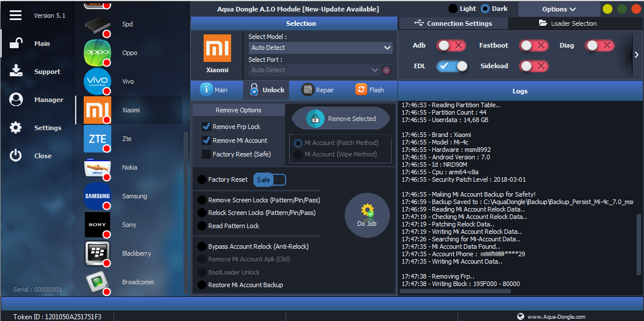Check Factory Reset (Safe) checkbox
The height and width of the screenshot is (321, 644).
coord(206,154)
